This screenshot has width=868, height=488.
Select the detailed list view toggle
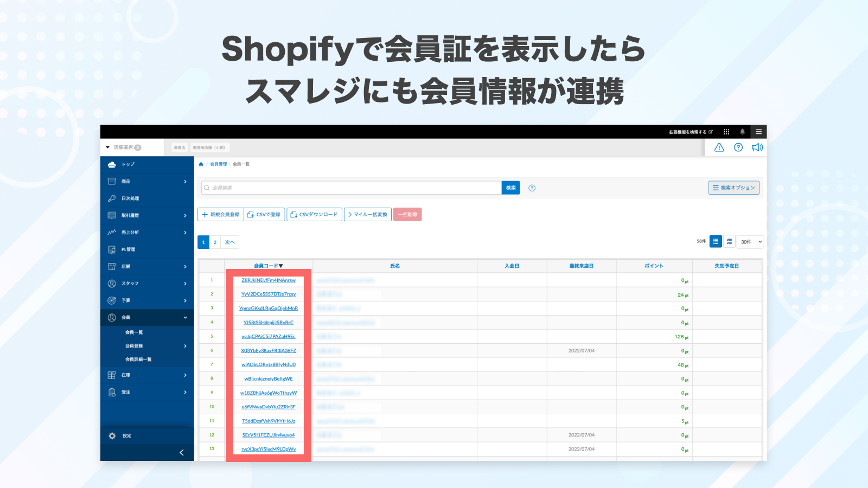(x=716, y=241)
